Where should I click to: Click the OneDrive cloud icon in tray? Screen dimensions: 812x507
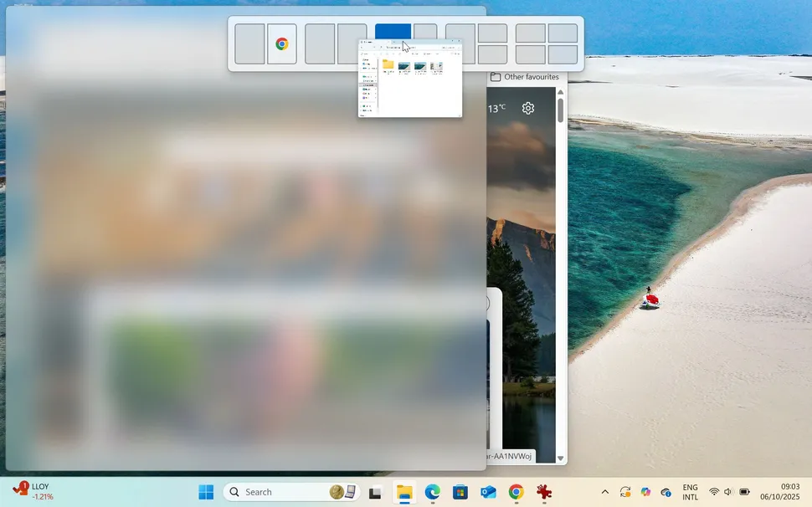(666, 492)
